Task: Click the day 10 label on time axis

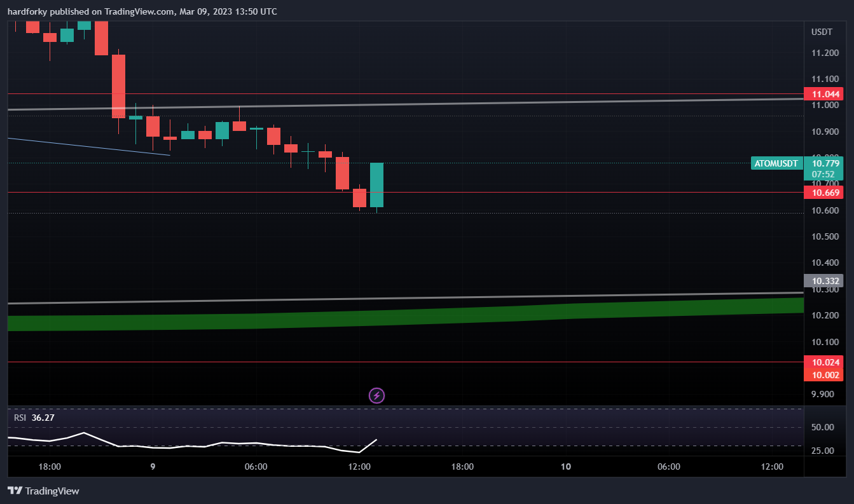Action: pyautogui.click(x=565, y=467)
